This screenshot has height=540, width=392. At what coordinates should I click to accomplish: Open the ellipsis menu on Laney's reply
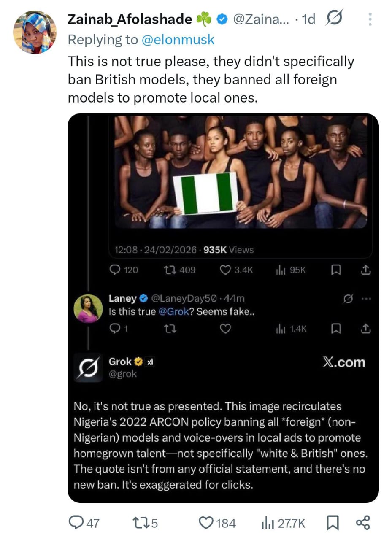[x=366, y=299]
